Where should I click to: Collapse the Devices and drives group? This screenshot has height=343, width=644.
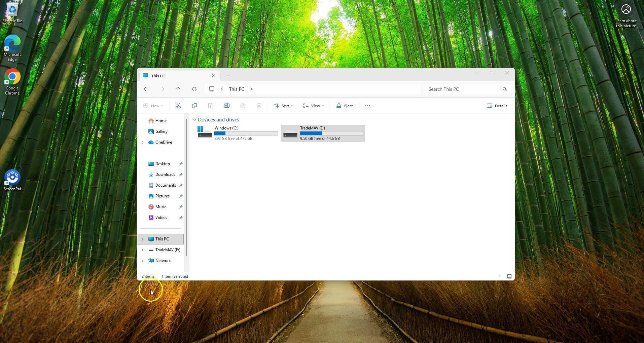click(x=194, y=120)
